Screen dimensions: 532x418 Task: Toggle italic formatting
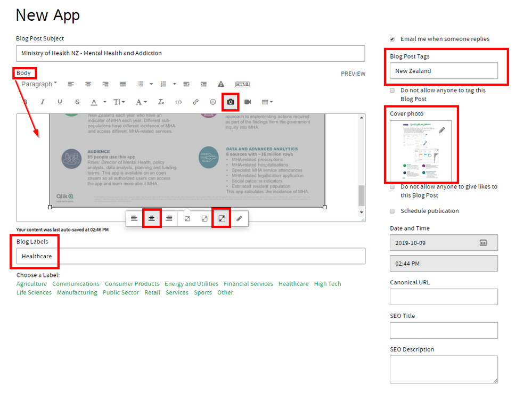coord(43,102)
